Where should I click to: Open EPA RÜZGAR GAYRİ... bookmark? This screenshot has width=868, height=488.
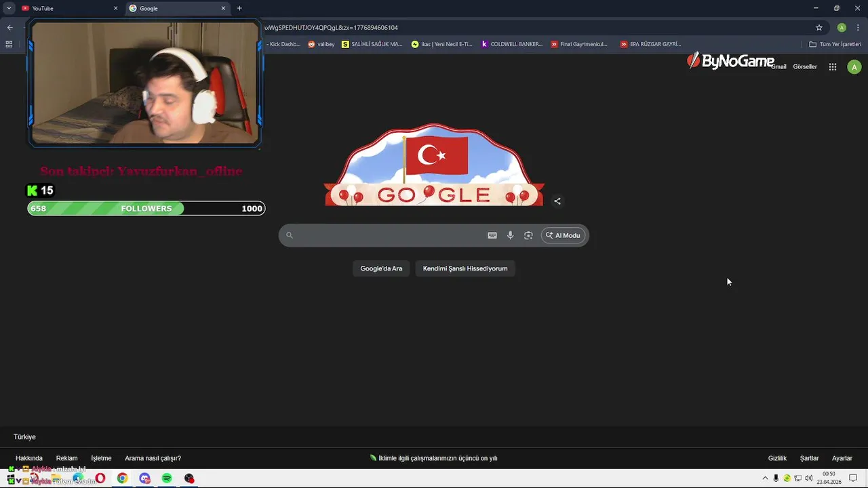pyautogui.click(x=650, y=44)
